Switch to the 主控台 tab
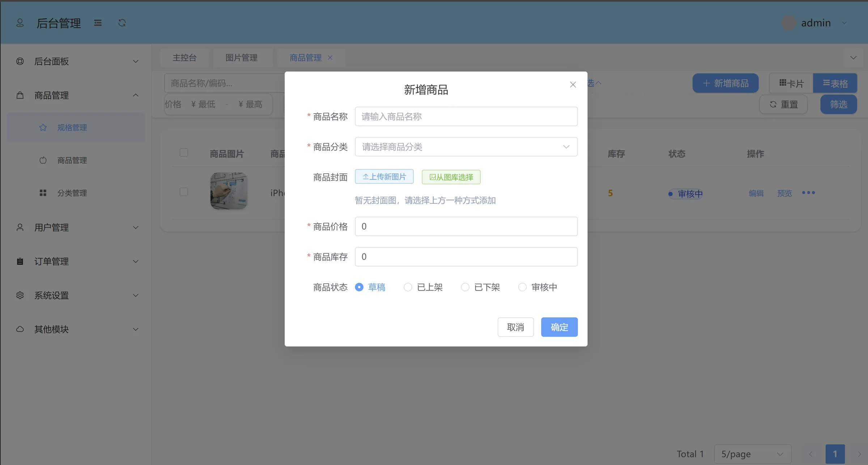Viewport: 868px width, 465px height. tap(184, 58)
